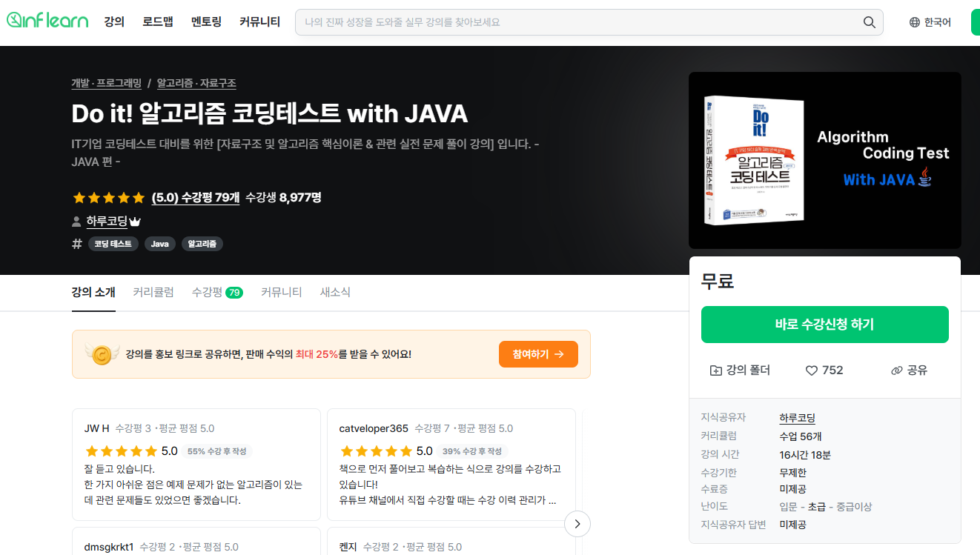Screen dimensions: 980x555
Task: Click the 켄지 reviewer name
Action: pyautogui.click(x=348, y=547)
